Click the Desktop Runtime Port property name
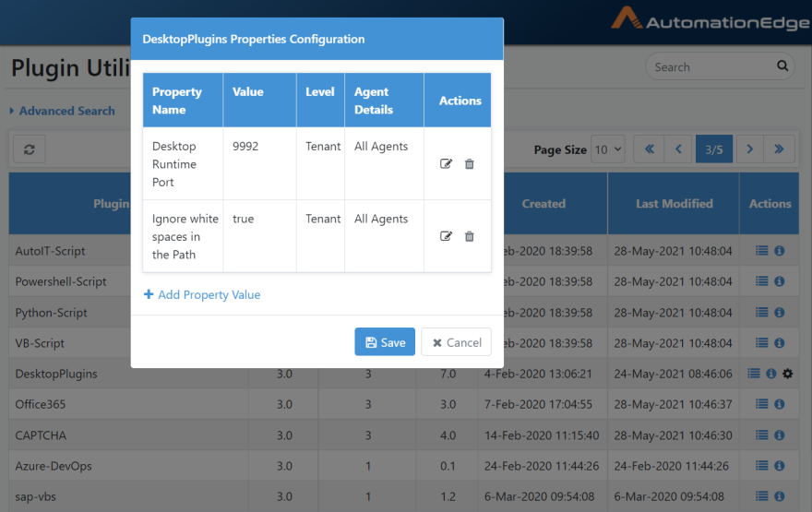 pos(174,164)
